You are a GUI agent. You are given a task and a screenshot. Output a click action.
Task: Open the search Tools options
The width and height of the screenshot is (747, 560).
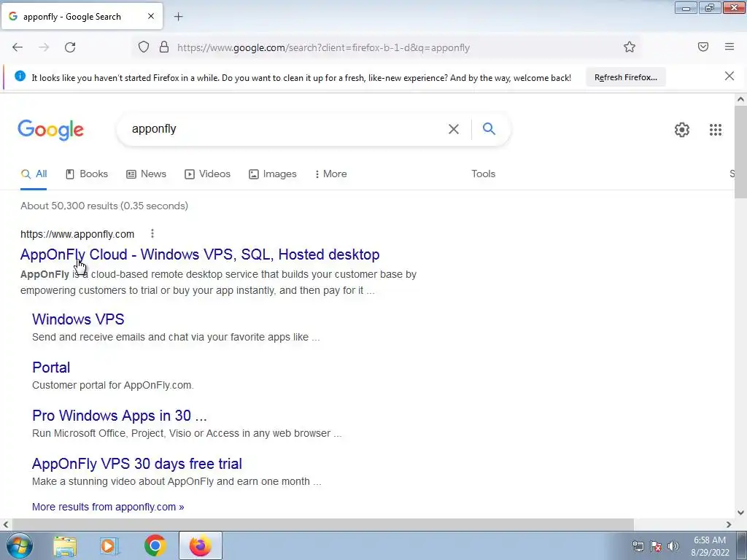(483, 174)
